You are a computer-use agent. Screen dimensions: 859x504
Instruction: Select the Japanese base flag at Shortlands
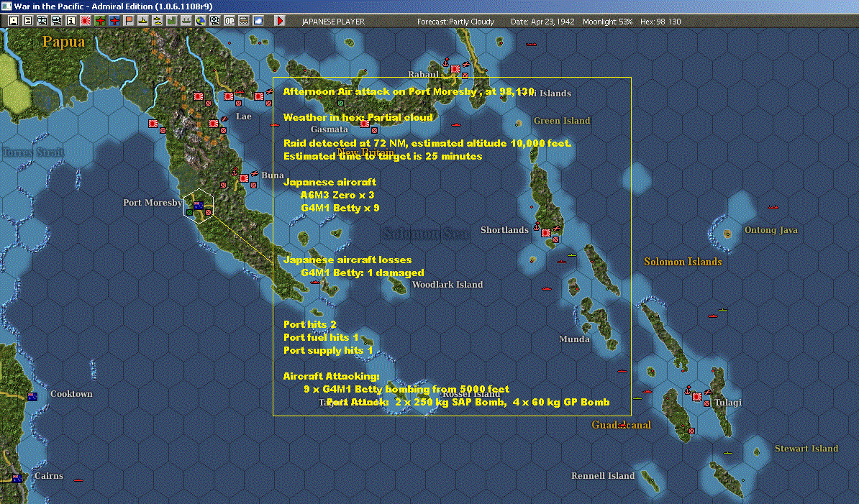[545, 233]
